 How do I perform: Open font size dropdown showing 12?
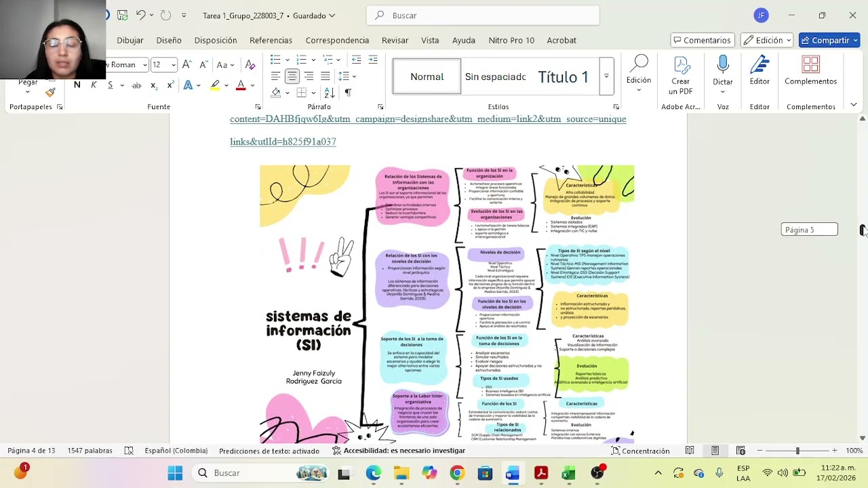point(174,65)
